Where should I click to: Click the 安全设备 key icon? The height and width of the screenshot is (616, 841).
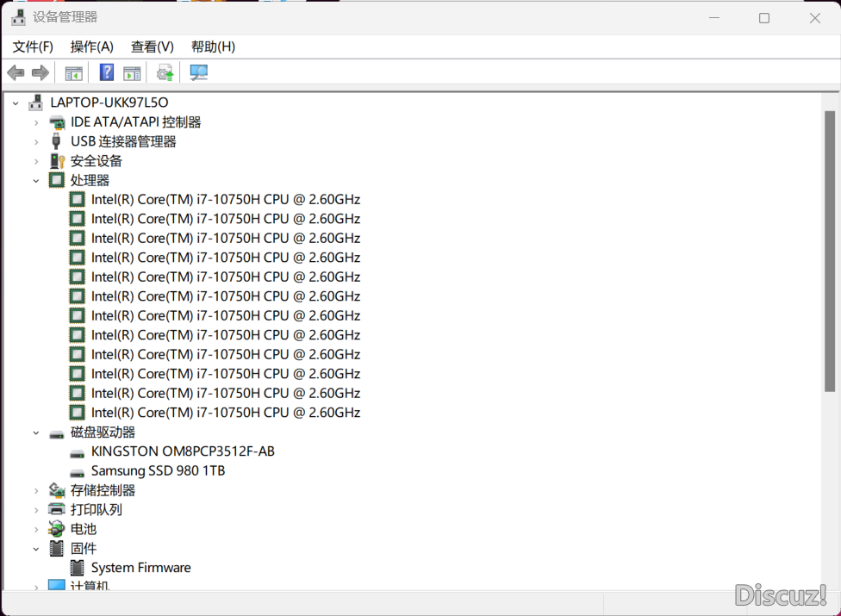coord(57,161)
